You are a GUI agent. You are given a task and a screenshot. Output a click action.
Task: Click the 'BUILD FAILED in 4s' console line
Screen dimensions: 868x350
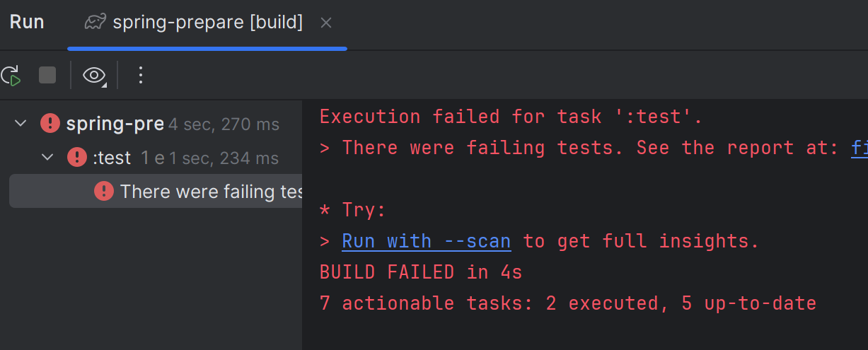pos(420,272)
